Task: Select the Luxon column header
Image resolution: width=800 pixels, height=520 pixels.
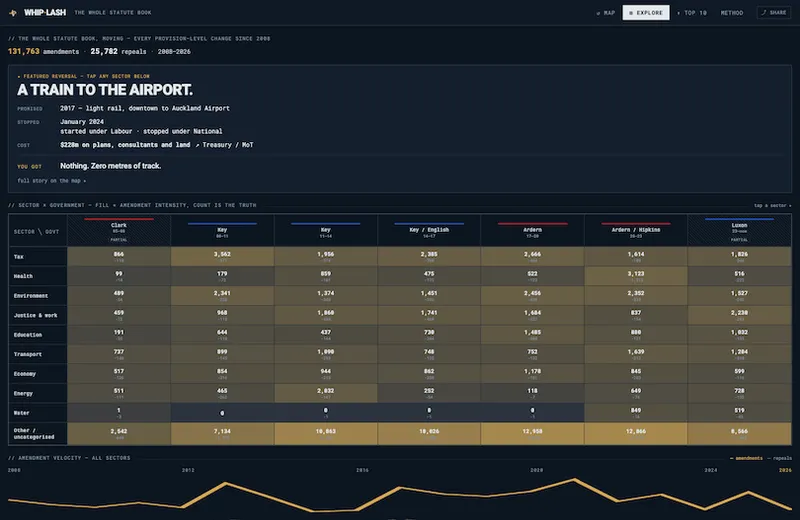Action: tap(739, 230)
